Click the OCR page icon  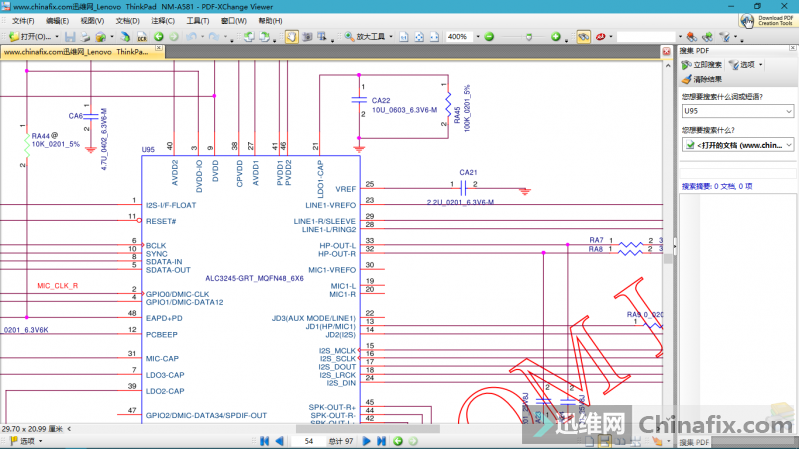click(x=142, y=37)
